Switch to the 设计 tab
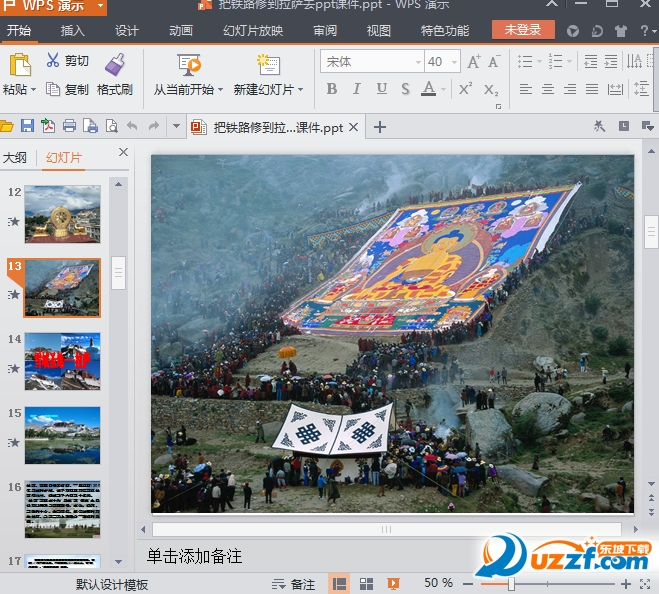 127,31
